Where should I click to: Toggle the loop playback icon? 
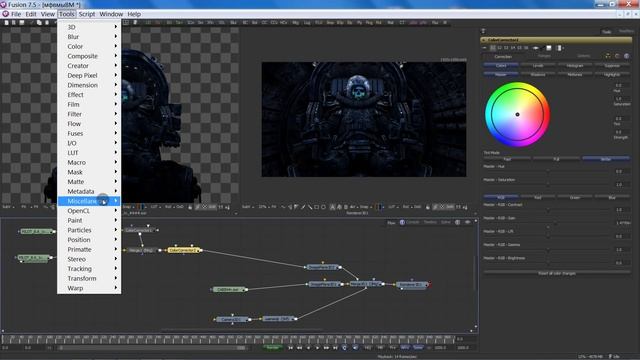344,348
